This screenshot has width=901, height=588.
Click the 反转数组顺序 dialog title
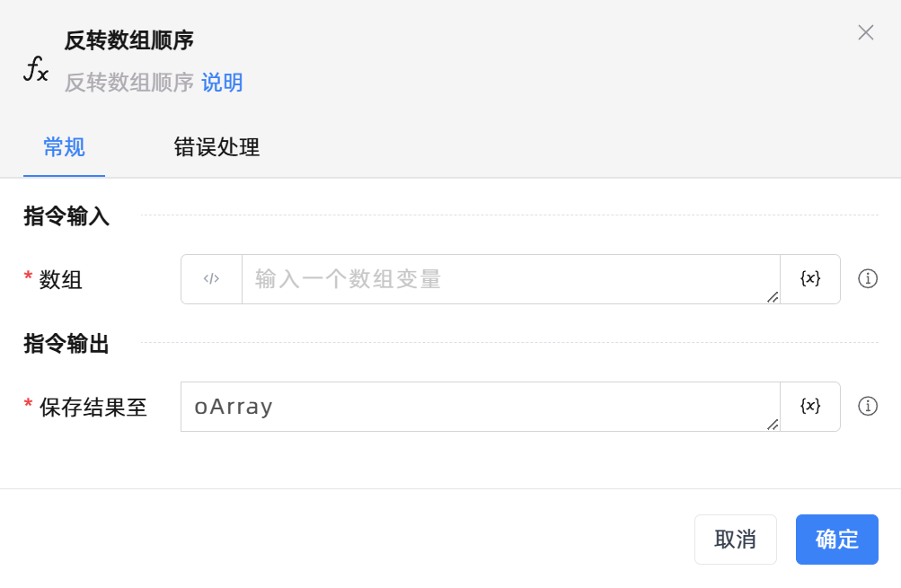tap(129, 40)
